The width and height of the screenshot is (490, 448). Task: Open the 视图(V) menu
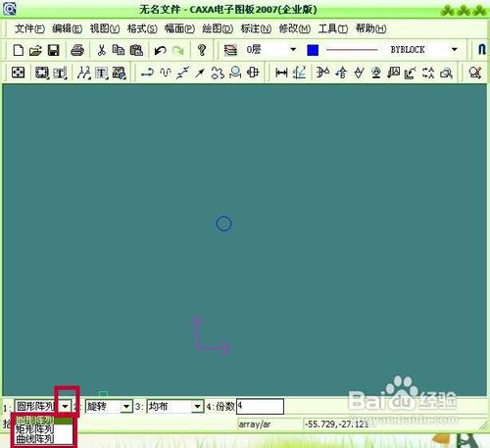click(x=105, y=28)
